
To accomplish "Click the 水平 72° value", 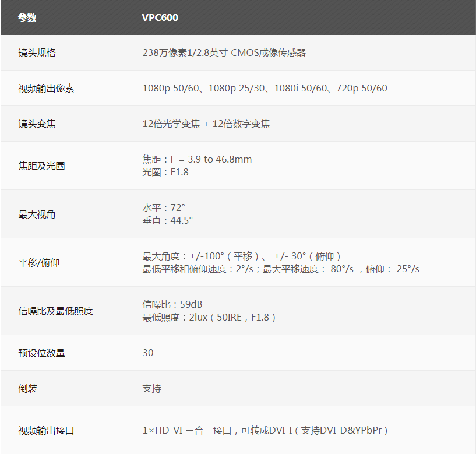I will (x=164, y=207).
